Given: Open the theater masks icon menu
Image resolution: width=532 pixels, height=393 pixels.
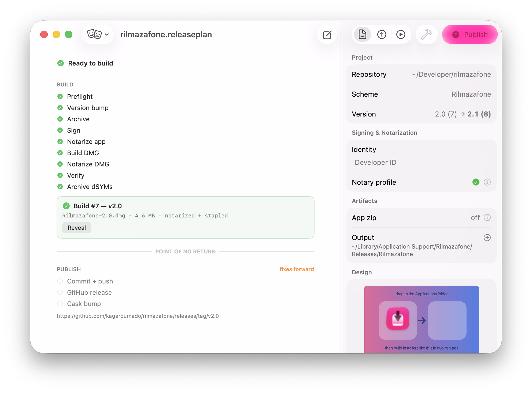Looking at the screenshot, I should pyautogui.click(x=98, y=34).
